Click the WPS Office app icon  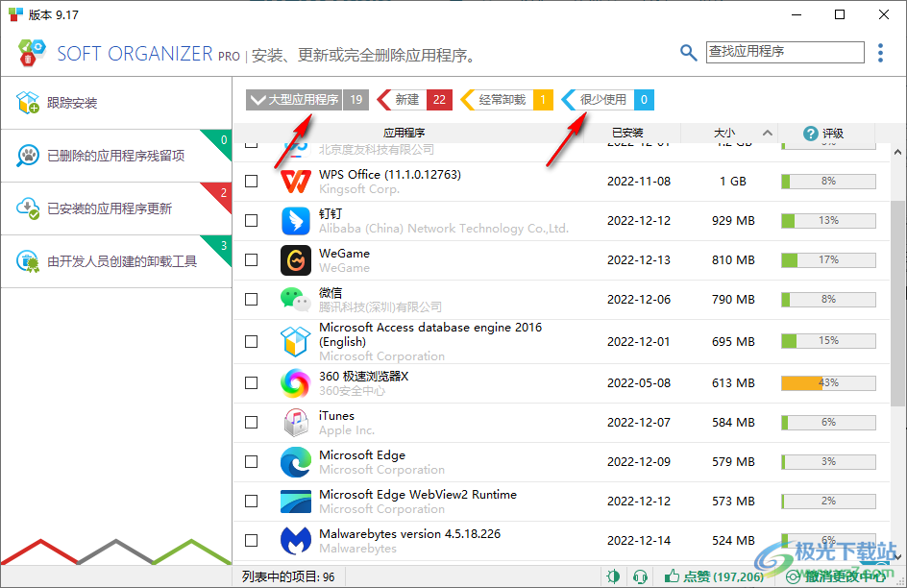[296, 181]
